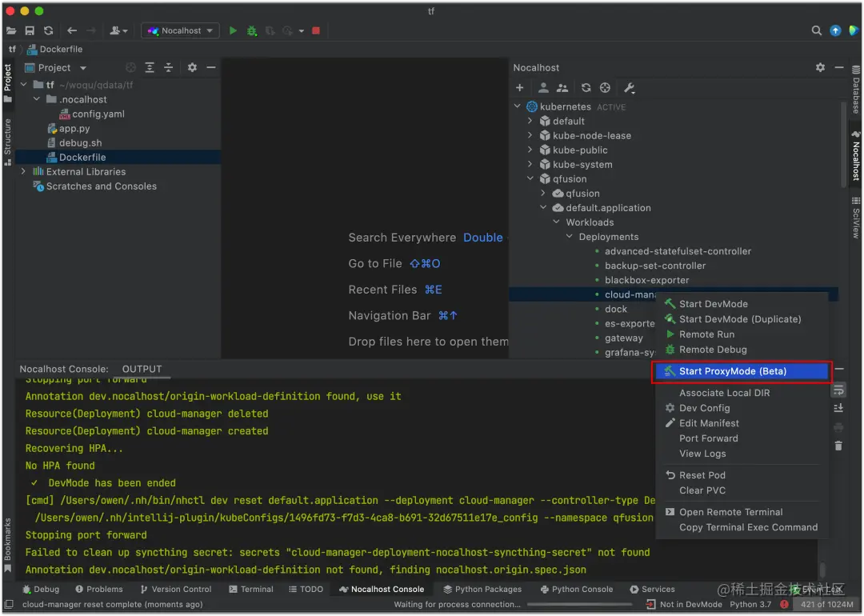Open Nocalhost panel settings gear

point(820,67)
